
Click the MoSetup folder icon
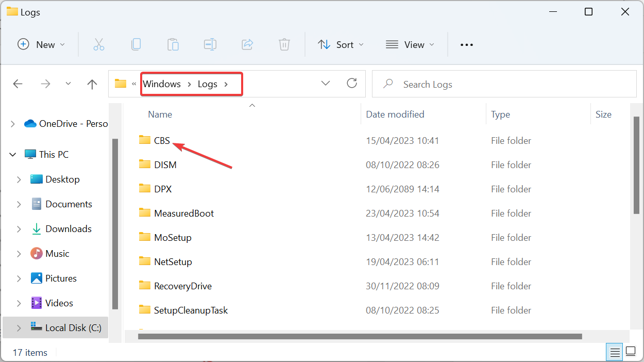pos(144,237)
